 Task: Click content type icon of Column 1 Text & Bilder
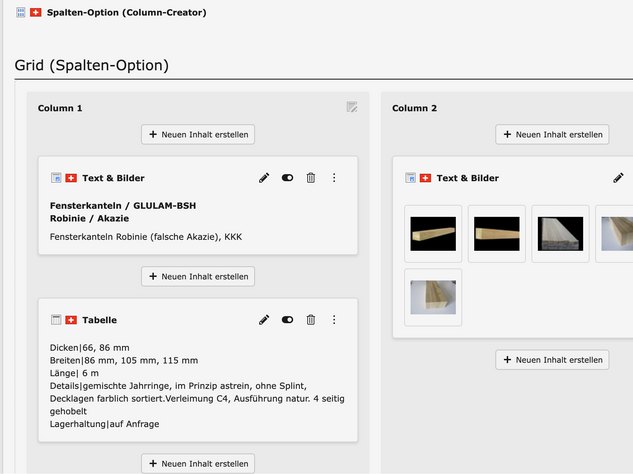pos(56,178)
